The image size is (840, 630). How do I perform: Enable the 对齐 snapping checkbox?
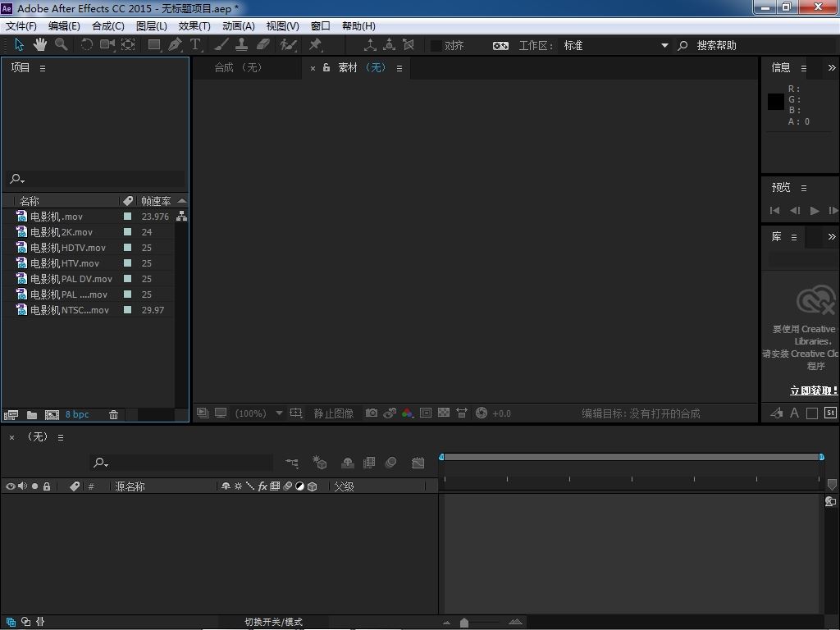click(x=436, y=46)
